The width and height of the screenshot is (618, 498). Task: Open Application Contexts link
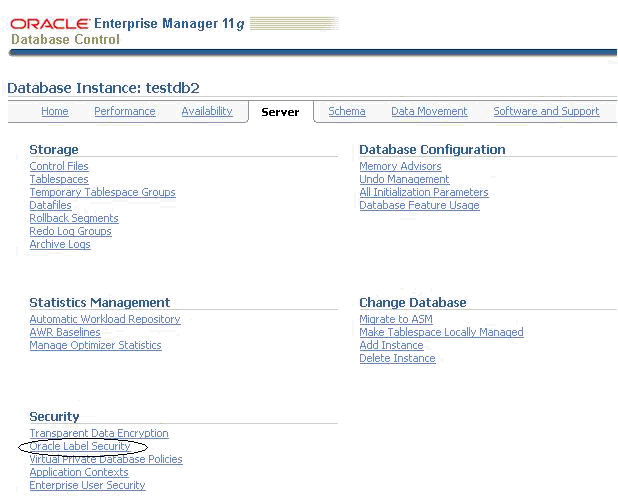(79, 472)
